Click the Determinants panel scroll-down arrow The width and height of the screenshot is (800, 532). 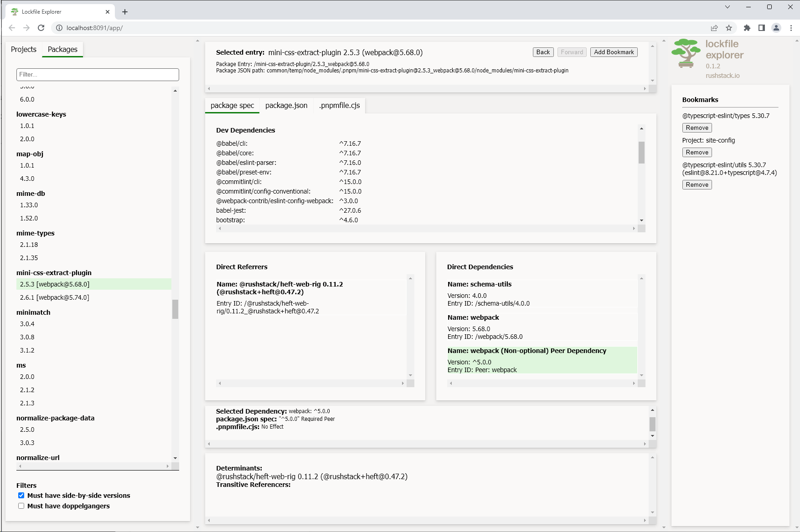click(652, 512)
